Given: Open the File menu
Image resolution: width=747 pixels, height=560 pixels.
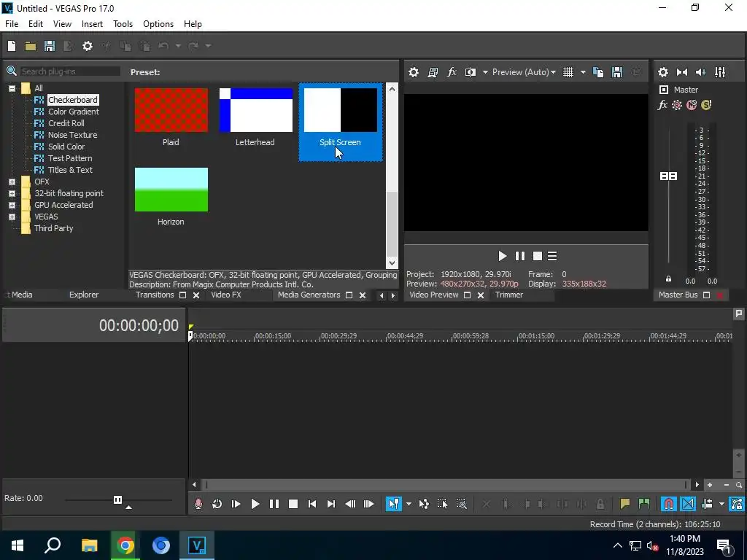Looking at the screenshot, I should [12, 24].
